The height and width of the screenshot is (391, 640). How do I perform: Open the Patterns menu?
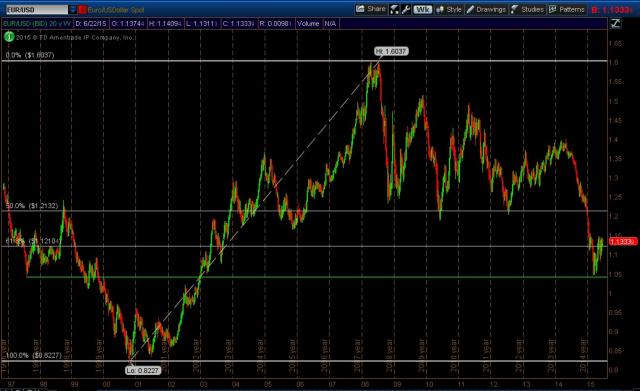point(567,9)
